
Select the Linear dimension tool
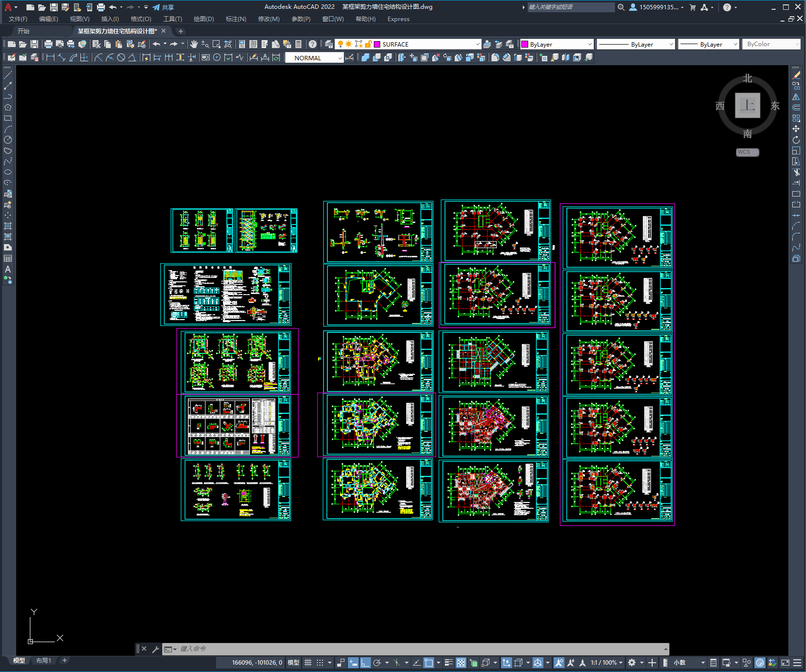[50, 57]
